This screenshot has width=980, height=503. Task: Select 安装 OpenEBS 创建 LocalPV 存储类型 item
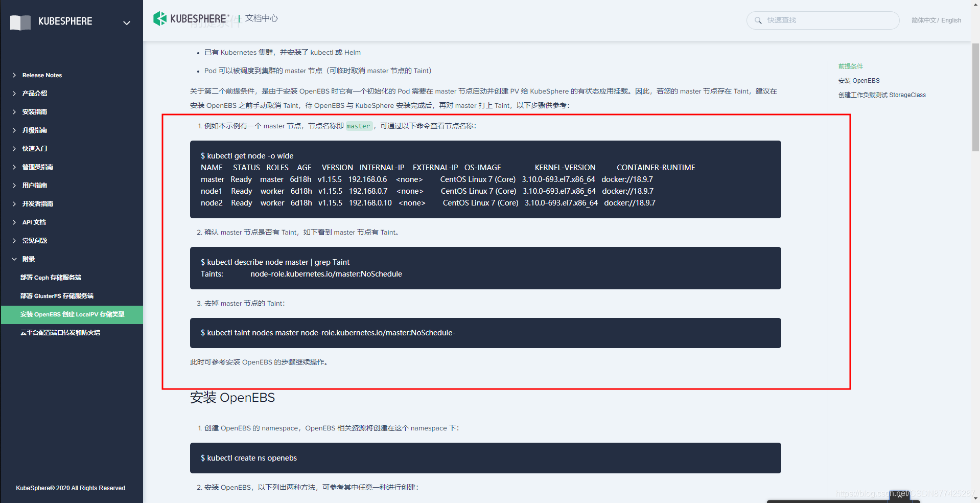point(72,314)
